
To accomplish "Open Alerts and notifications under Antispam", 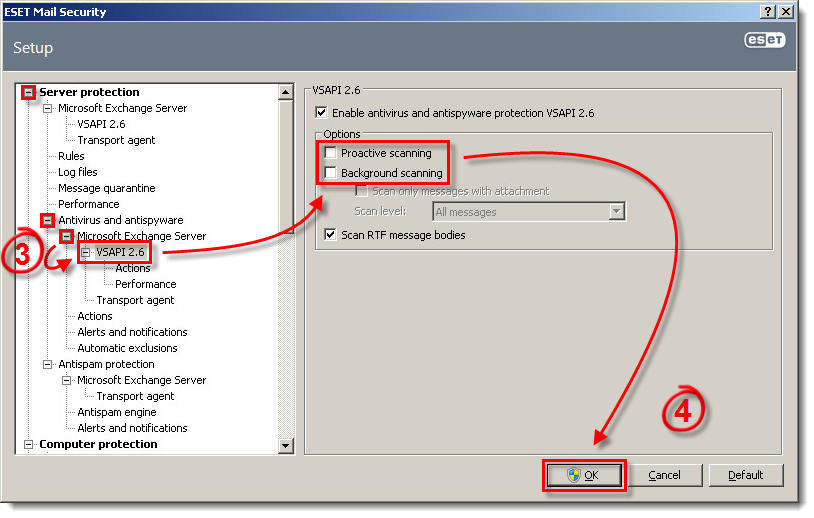I will pyautogui.click(x=132, y=428).
